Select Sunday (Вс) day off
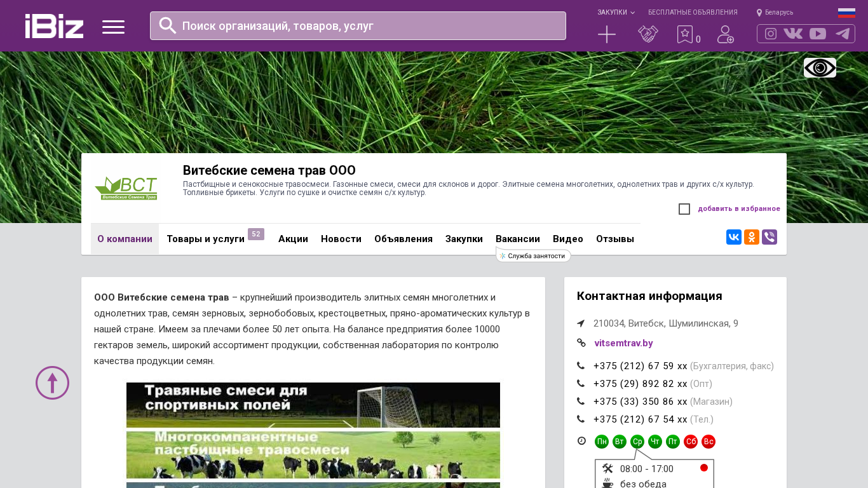Image resolution: width=868 pixels, height=488 pixels. 709,442
